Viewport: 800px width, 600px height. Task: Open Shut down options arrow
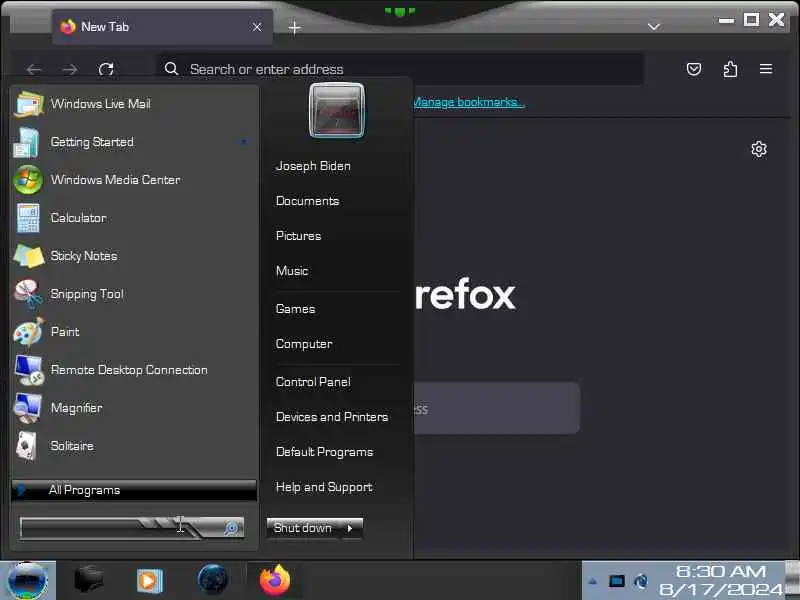coord(350,528)
